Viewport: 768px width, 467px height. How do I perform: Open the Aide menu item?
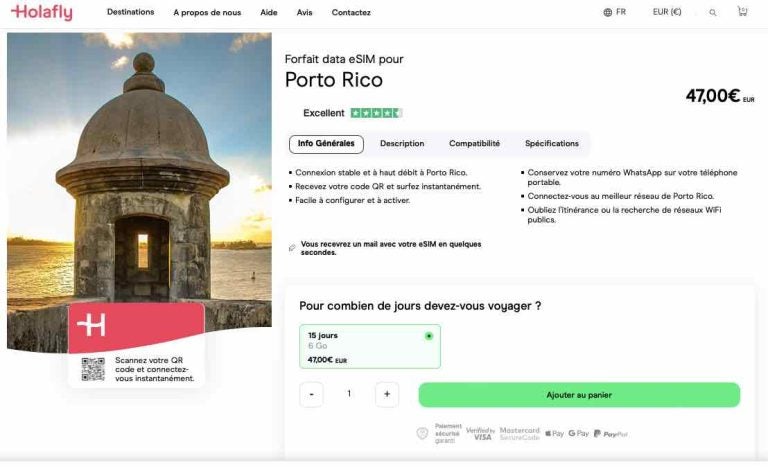coord(268,13)
